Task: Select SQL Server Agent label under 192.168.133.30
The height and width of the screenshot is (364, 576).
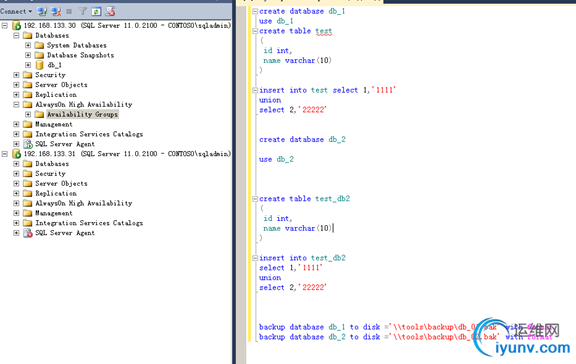Action: point(65,144)
